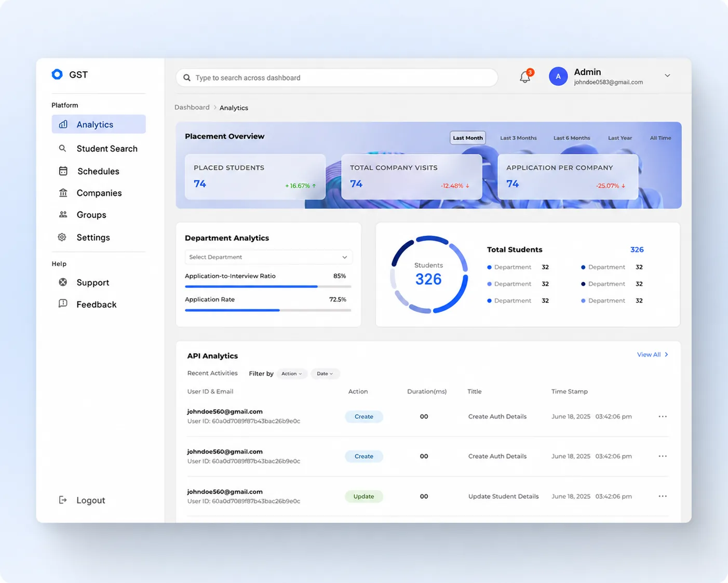
Task: Click the Schedules calendar icon
Action: pos(63,171)
